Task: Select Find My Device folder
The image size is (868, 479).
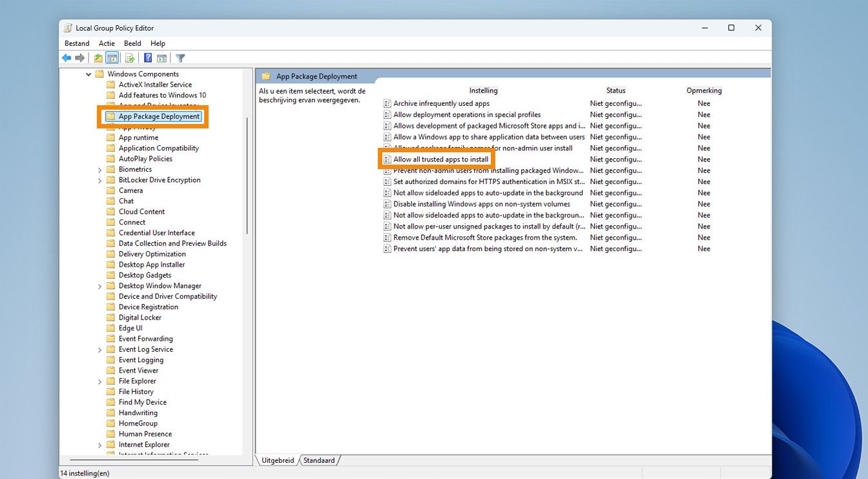Action: click(x=142, y=402)
